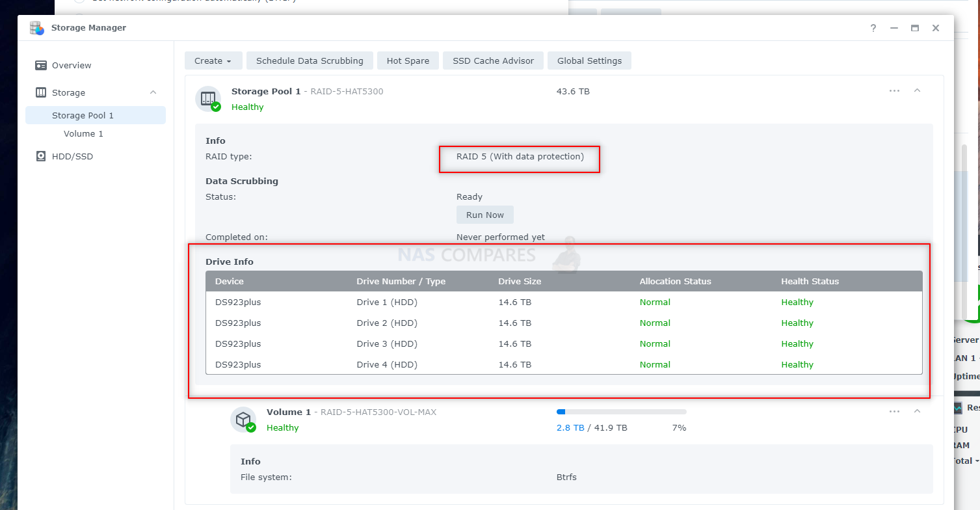This screenshot has height=510, width=980.
Task: Select the Drive 4 (HDD) row
Action: (x=564, y=364)
